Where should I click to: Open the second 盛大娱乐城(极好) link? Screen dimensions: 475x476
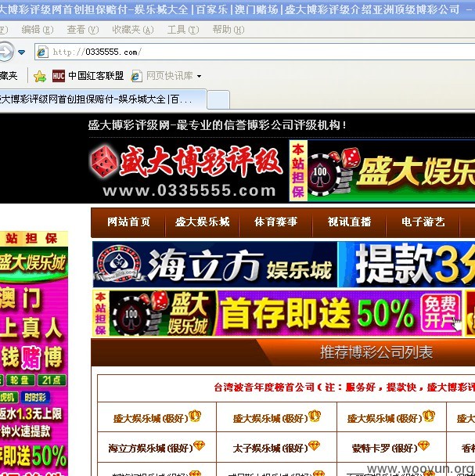[271, 419]
